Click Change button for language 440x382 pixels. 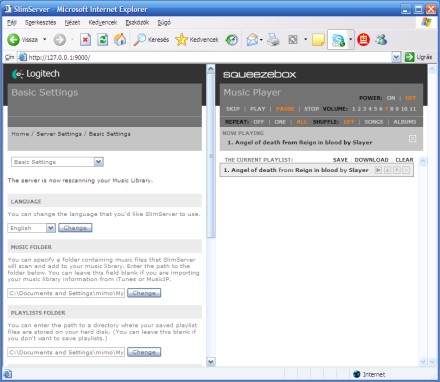point(75,228)
